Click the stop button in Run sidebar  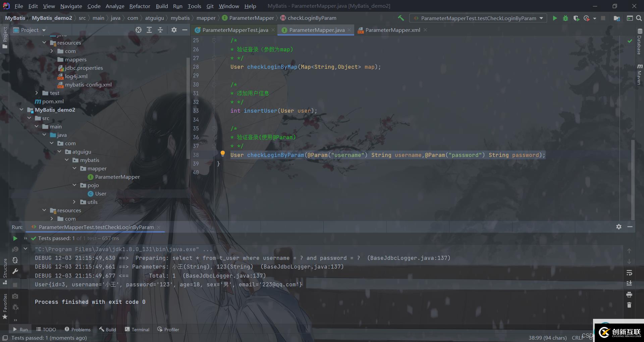pyautogui.click(x=15, y=285)
